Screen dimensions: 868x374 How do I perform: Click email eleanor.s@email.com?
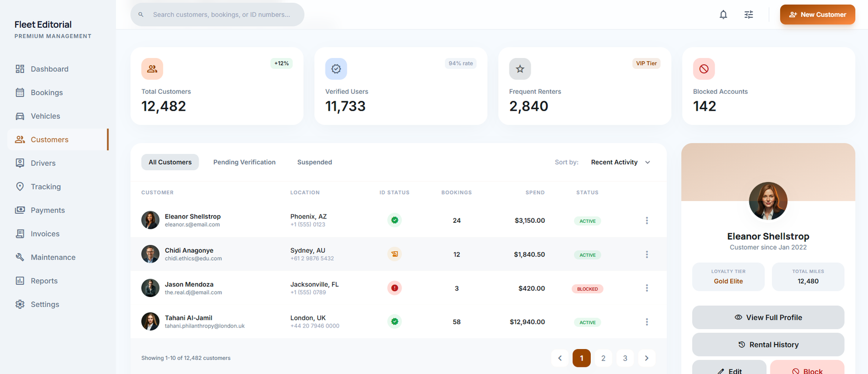pyautogui.click(x=192, y=224)
